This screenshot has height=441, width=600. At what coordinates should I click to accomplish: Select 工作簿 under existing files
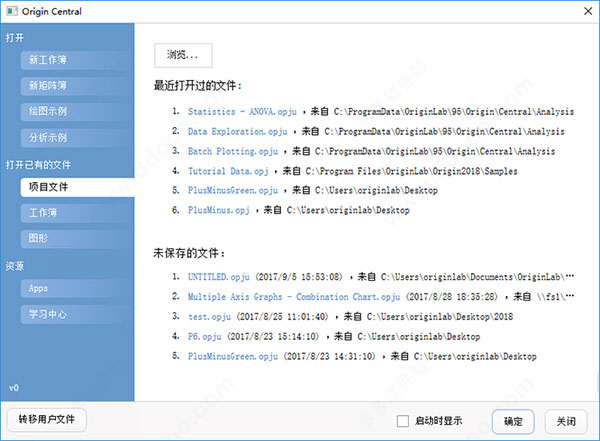[75, 213]
